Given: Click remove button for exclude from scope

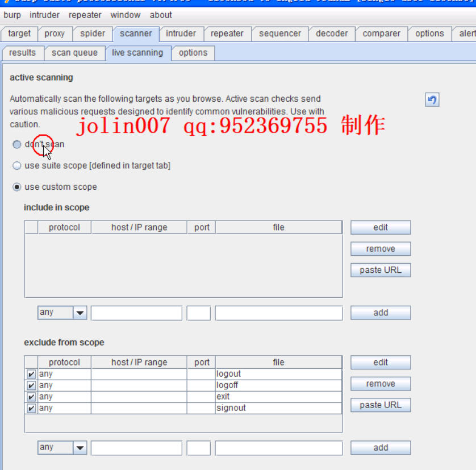Looking at the screenshot, I should 381,384.
